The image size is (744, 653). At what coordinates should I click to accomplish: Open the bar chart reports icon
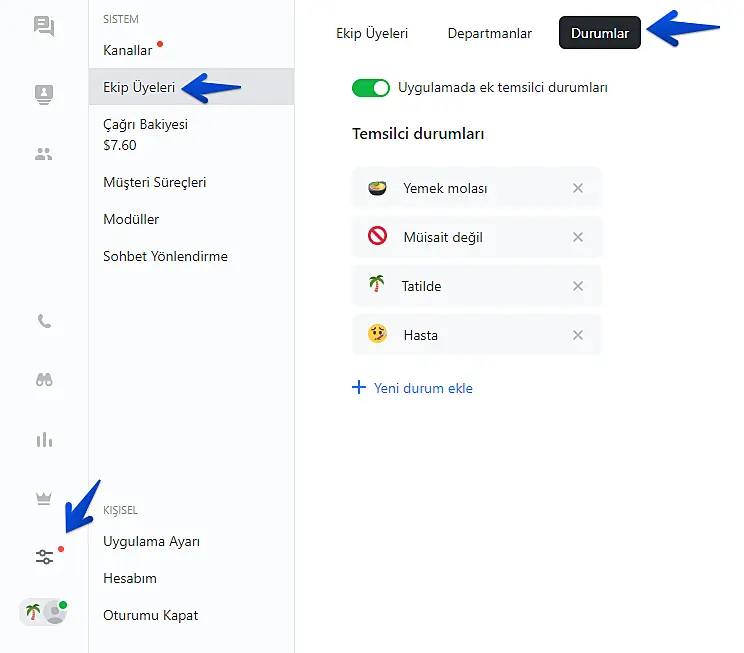click(44, 439)
